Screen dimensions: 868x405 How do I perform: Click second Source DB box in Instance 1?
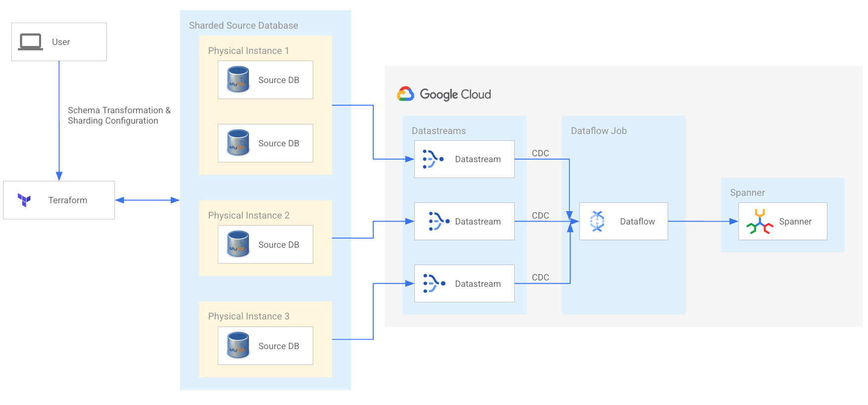coord(265,143)
